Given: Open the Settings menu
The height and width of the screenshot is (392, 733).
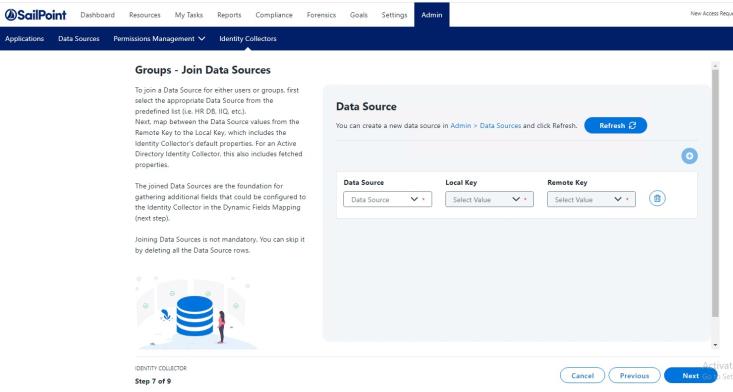Looking at the screenshot, I should point(394,15).
